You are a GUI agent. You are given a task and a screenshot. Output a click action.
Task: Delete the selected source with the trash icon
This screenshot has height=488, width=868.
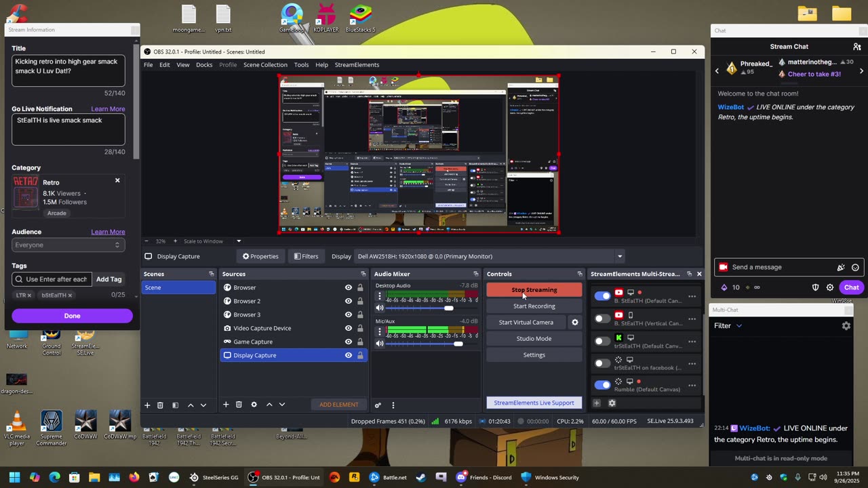click(x=239, y=405)
